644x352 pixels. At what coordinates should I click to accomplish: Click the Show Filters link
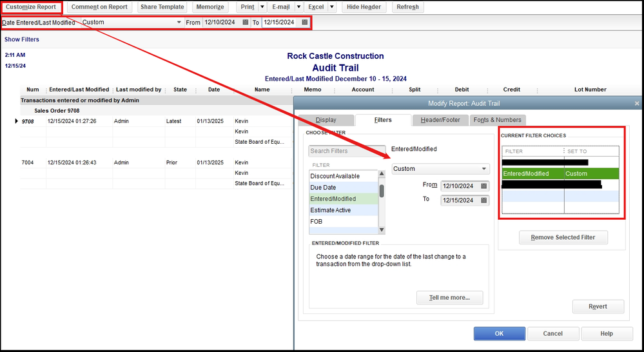coord(22,39)
